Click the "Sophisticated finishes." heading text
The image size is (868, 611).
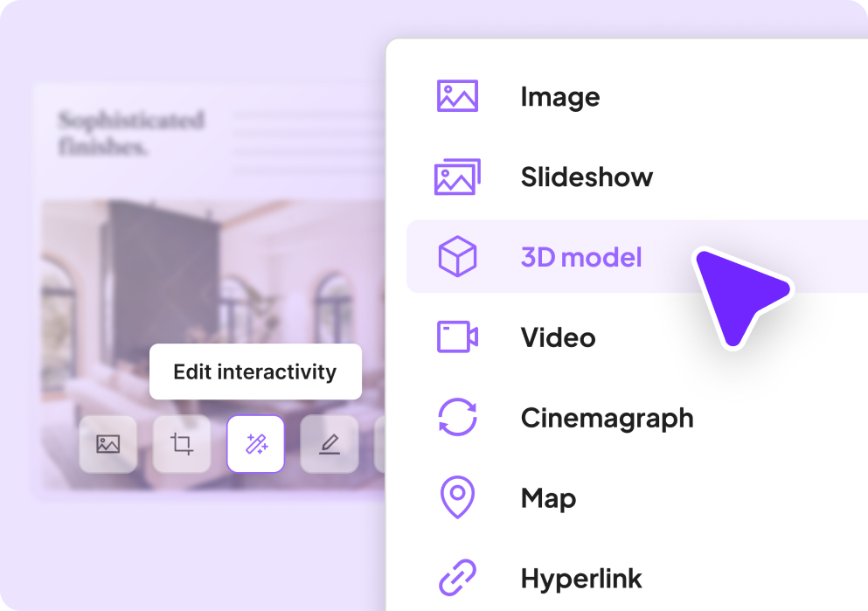tap(131, 133)
